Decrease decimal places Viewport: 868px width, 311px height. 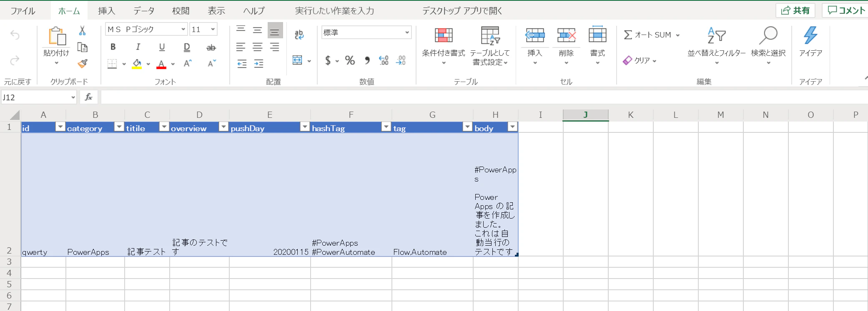click(401, 61)
